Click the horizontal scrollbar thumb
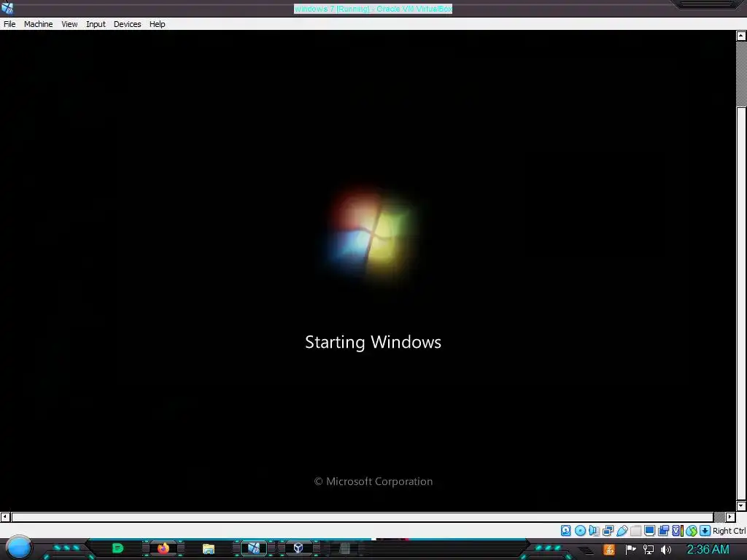 362,517
